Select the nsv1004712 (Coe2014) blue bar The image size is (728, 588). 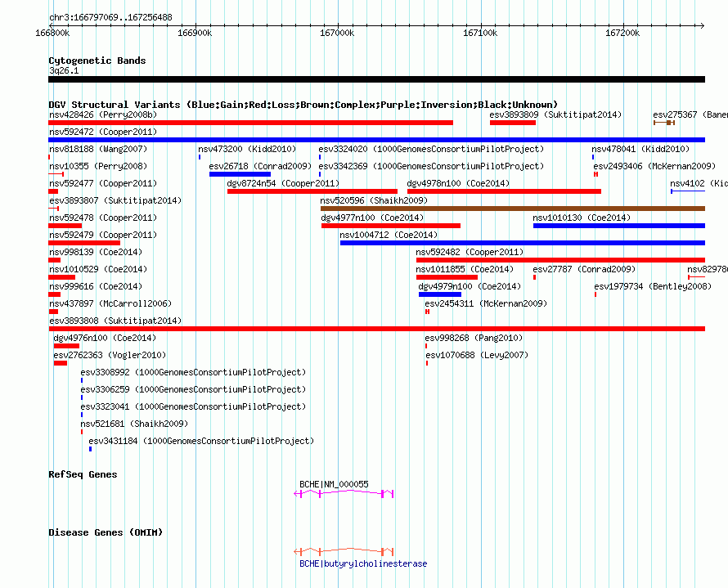click(x=523, y=243)
